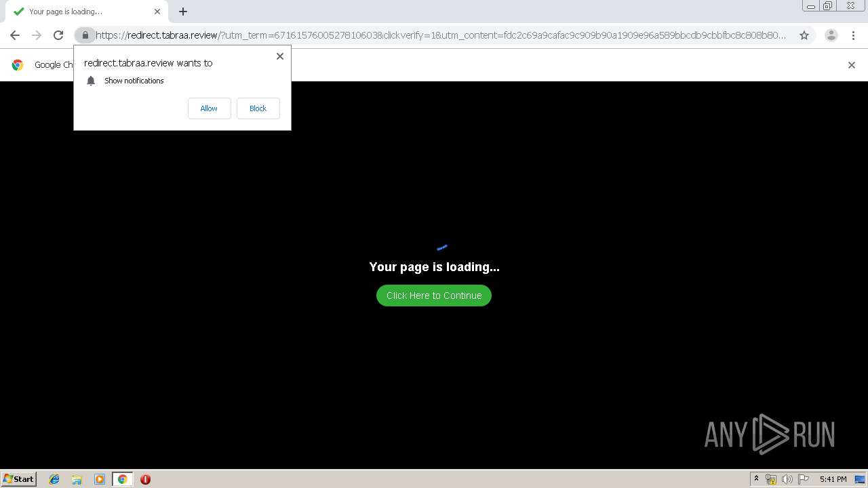
Task: Block notifications from redirect.tabraa.review
Action: pyautogui.click(x=258, y=108)
